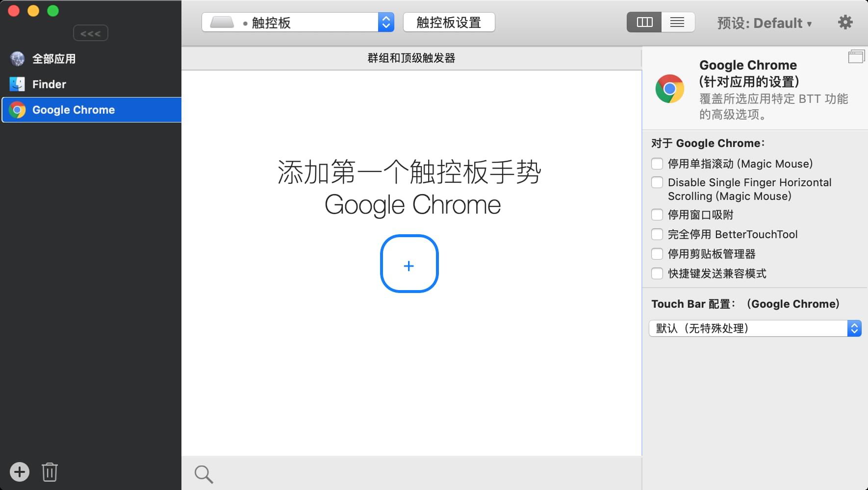Enable 完全停用 BetterTouchTool checkbox
Image resolution: width=868 pixels, height=490 pixels.
[657, 234]
